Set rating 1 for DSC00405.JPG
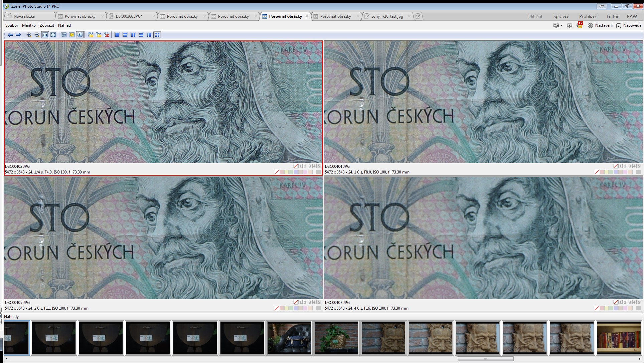Screen dimensions: 644x363 click(300, 302)
